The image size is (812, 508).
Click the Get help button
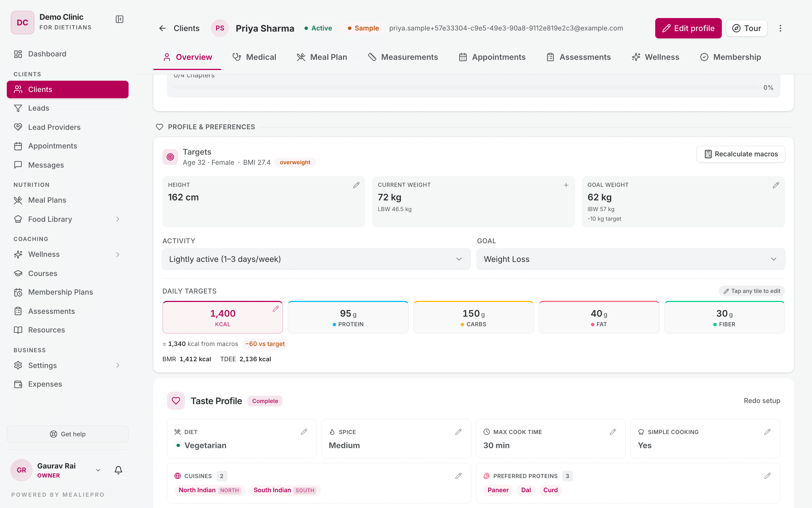pos(67,434)
